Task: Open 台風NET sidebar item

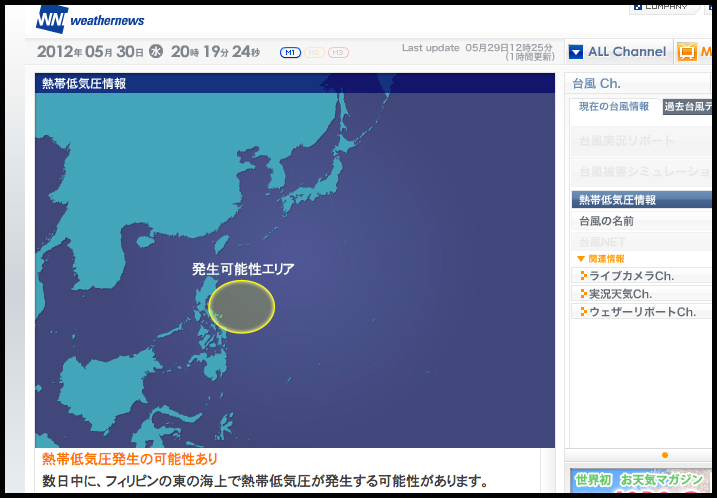Action: coord(642,241)
